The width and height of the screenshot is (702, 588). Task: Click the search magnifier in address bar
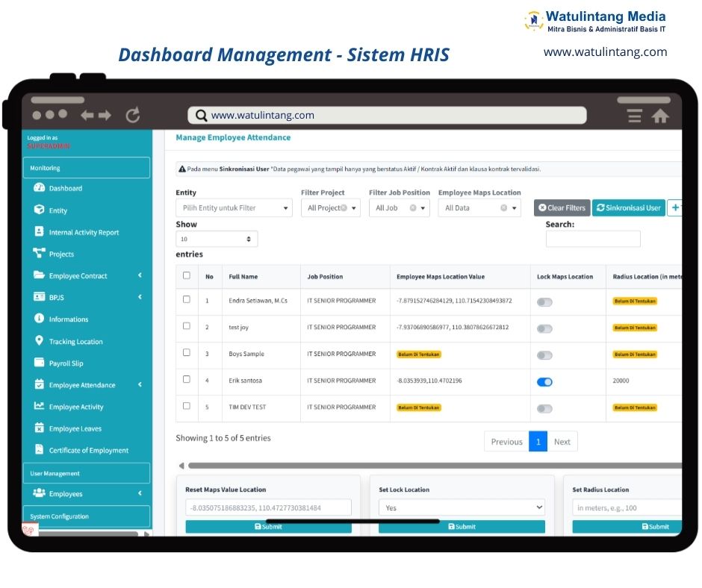(x=202, y=116)
